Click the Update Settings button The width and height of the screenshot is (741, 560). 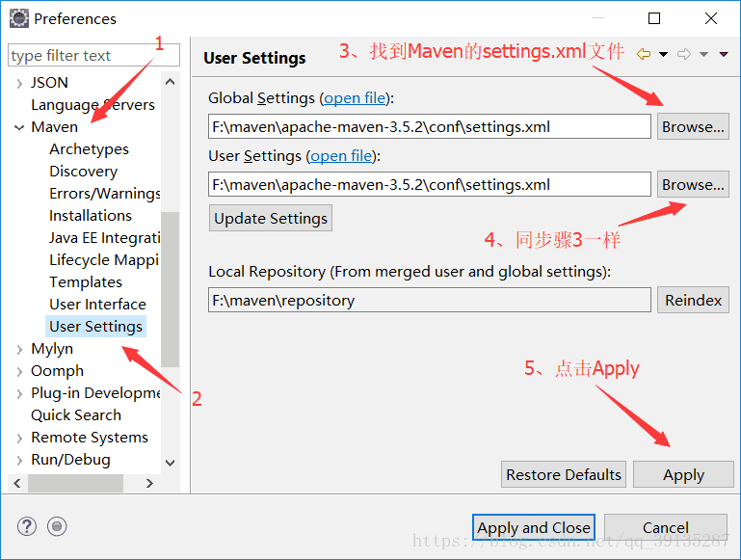(271, 218)
